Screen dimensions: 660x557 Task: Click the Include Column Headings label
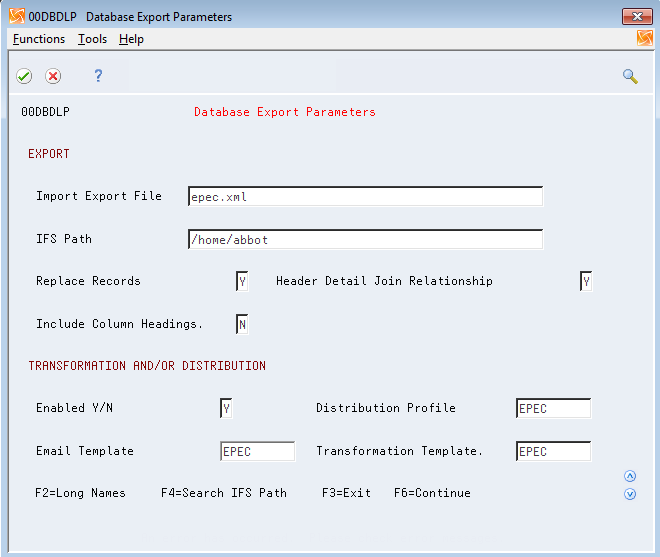120,324
